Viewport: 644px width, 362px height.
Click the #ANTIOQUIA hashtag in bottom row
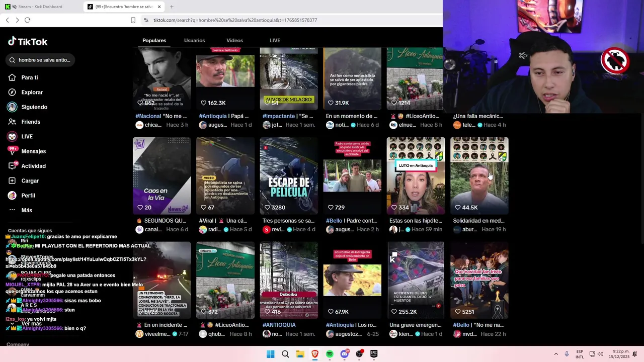tap(279, 325)
